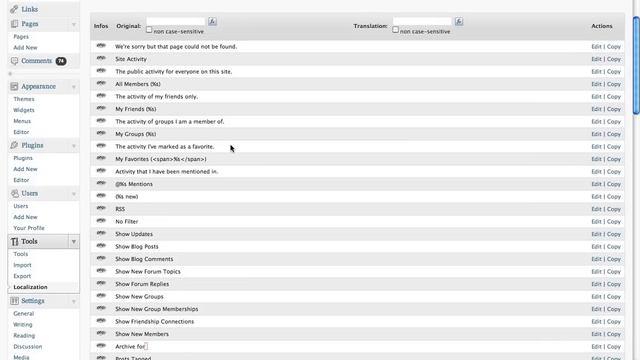Expand the Pages menu arrow
The image size is (640, 360).
pos(74,24)
